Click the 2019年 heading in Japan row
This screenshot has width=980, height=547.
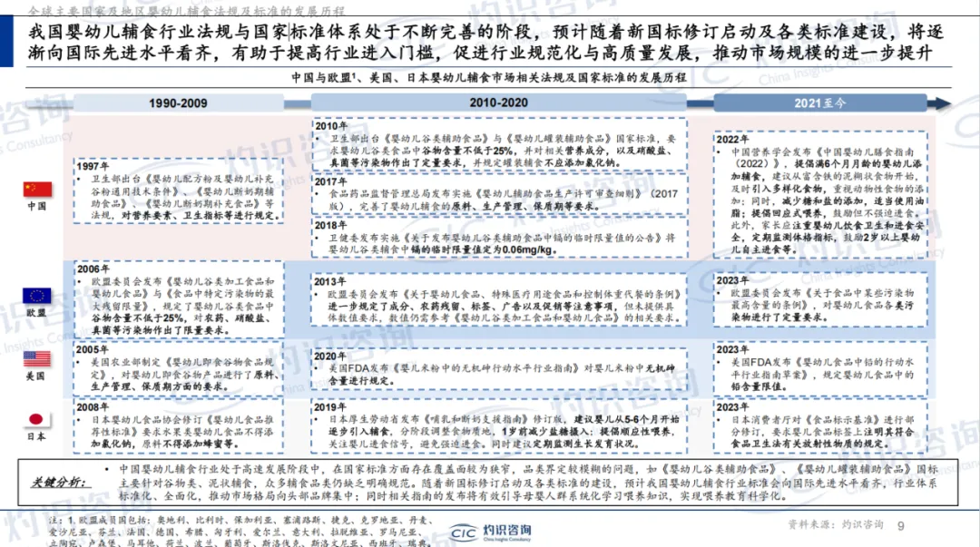point(330,407)
